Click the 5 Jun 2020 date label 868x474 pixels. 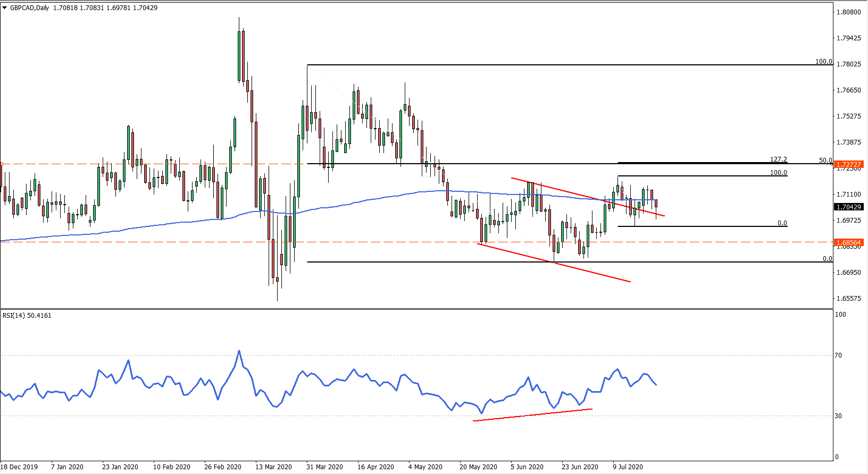coord(527,467)
